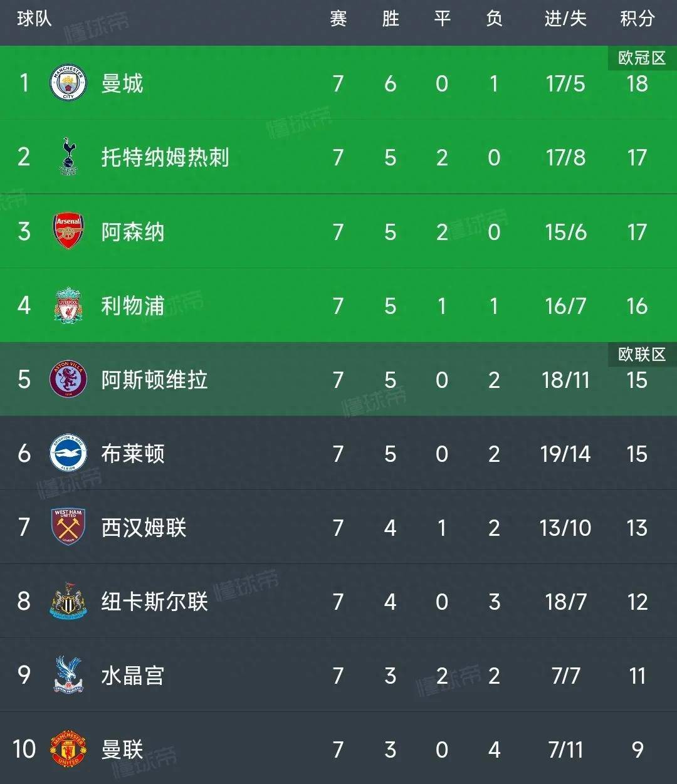Click the Tottenham Hotspur crest icon

(68, 157)
